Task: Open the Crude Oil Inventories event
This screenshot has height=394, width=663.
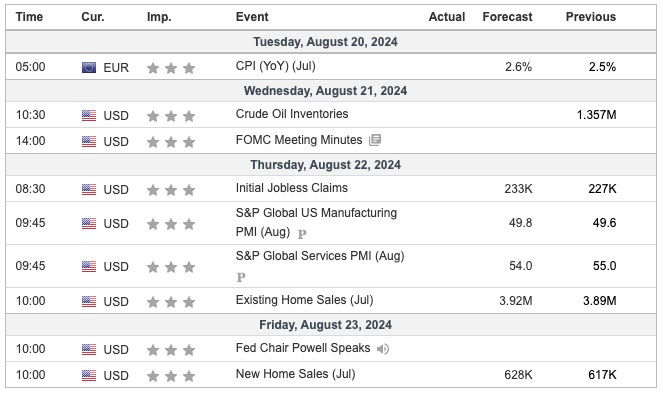Action: click(292, 114)
